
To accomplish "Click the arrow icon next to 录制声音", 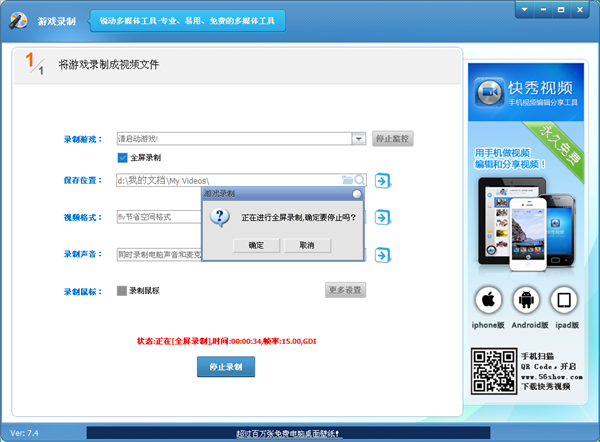I will pos(382,255).
